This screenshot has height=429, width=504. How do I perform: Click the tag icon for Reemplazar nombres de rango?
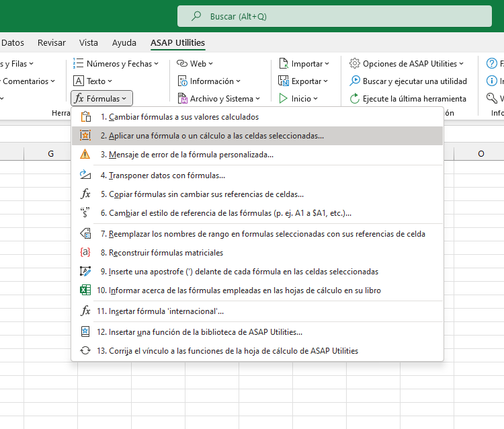(85, 233)
